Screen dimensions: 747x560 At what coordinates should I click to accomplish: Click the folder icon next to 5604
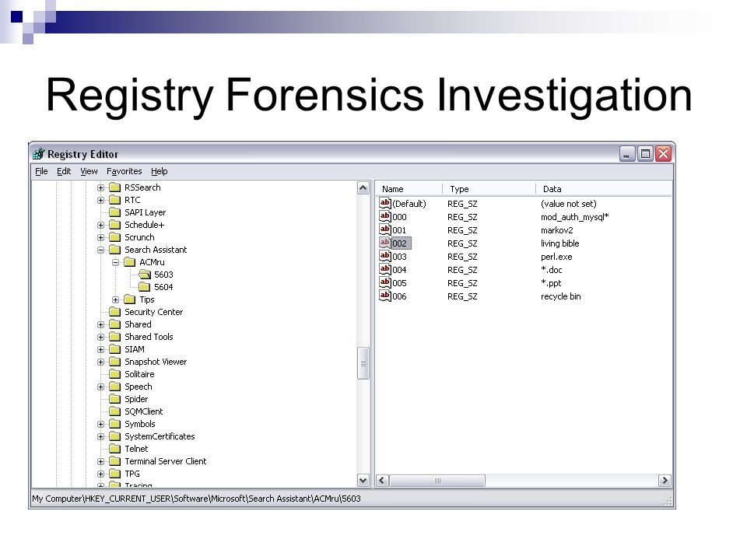(145, 287)
